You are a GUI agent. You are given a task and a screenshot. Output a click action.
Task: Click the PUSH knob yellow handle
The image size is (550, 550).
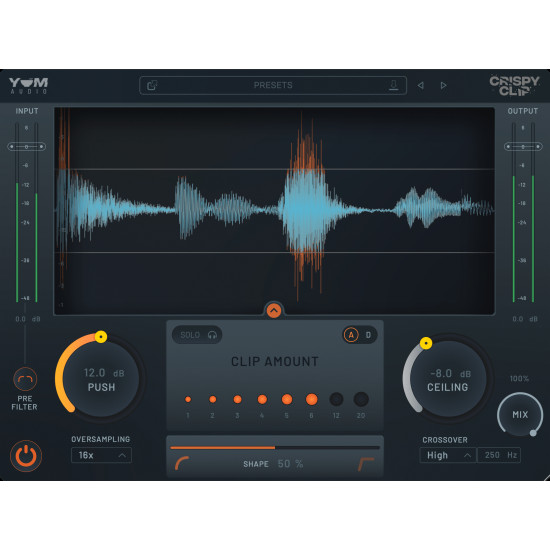tap(101, 337)
